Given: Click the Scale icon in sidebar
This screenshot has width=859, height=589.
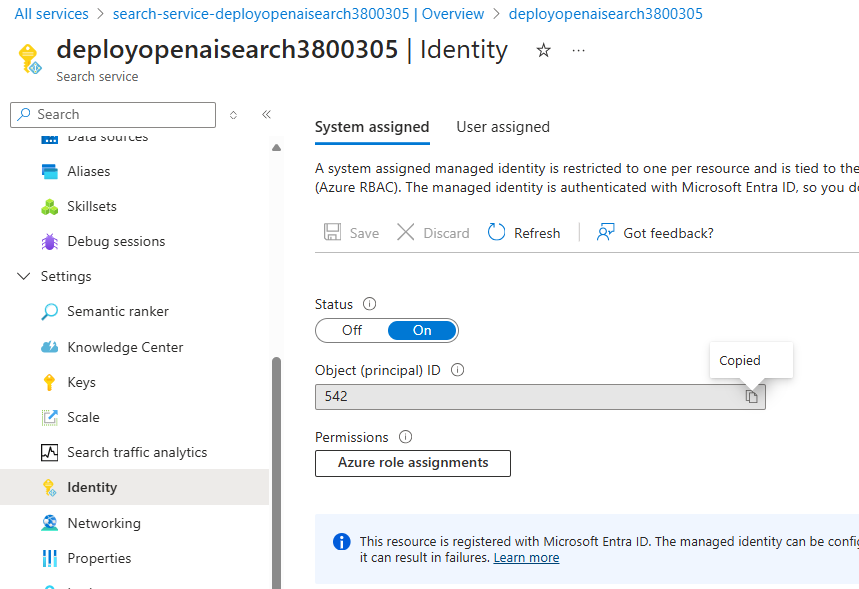Looking at the screenshot, I should pos(49,418).
